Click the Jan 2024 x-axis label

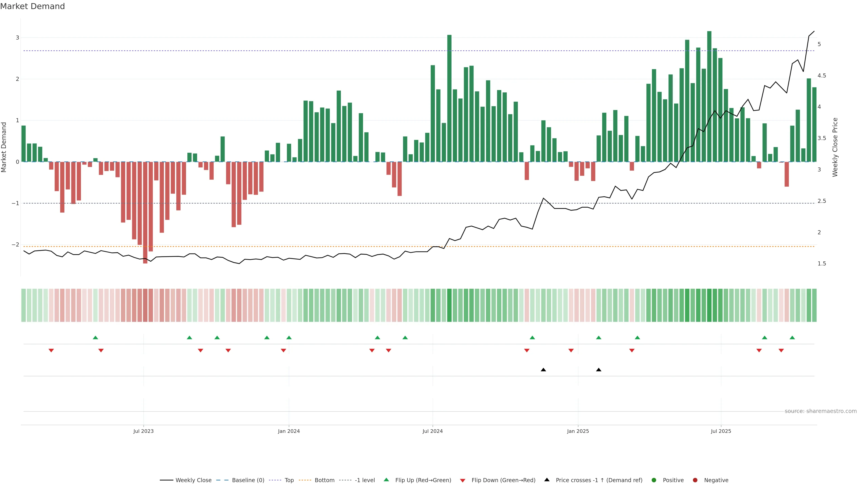(289, 431)
